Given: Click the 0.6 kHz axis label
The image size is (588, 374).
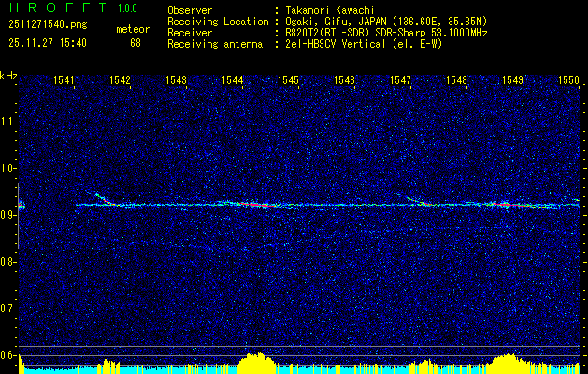Looking at the screenshot, I should (7, 355).
